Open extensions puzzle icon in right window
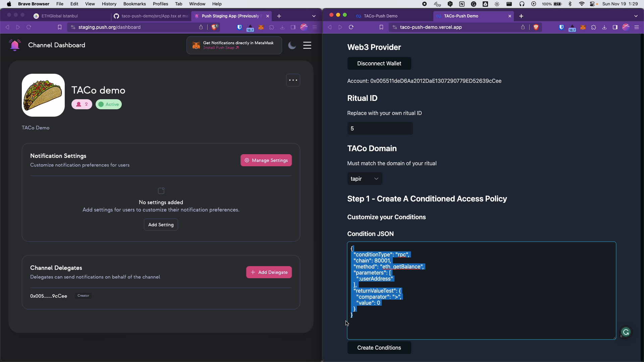The height and width of the screenshot is (362, 644). [594, 27]
